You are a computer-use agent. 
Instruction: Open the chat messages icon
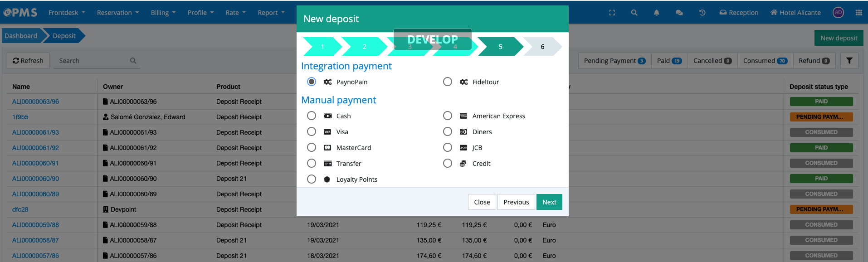point(679,13)
